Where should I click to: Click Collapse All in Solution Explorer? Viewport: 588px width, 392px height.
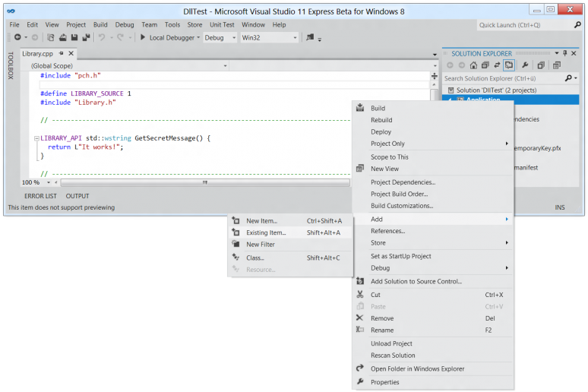(x=485, y=65)
